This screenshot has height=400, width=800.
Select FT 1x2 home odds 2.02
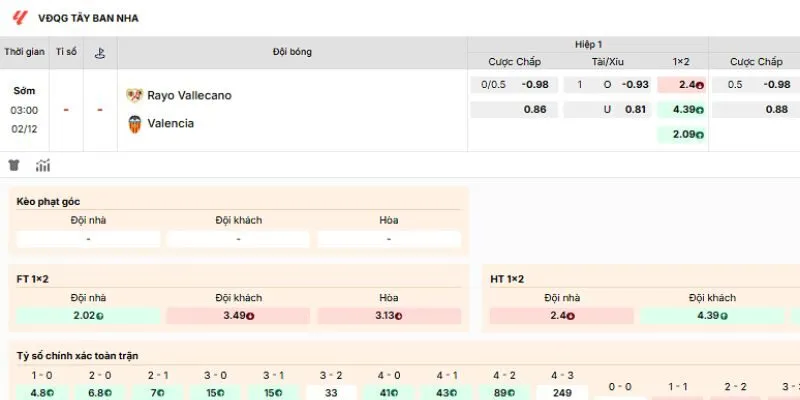[88, 316]
